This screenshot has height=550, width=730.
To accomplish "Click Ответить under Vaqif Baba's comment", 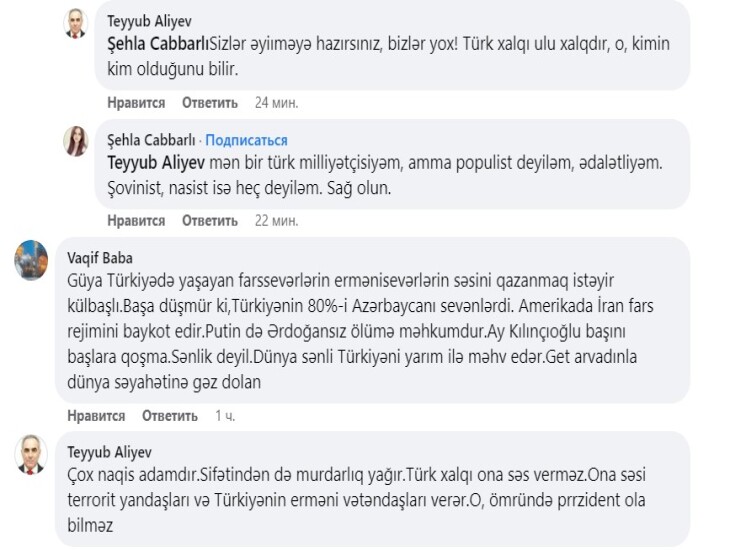I will pos(170,415).
